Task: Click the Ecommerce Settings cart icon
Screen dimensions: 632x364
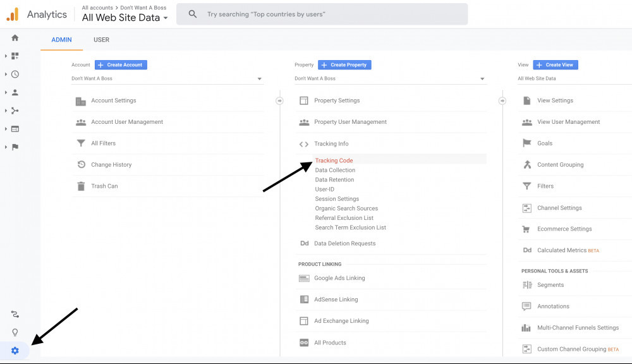Action: (x=526, y=229)
